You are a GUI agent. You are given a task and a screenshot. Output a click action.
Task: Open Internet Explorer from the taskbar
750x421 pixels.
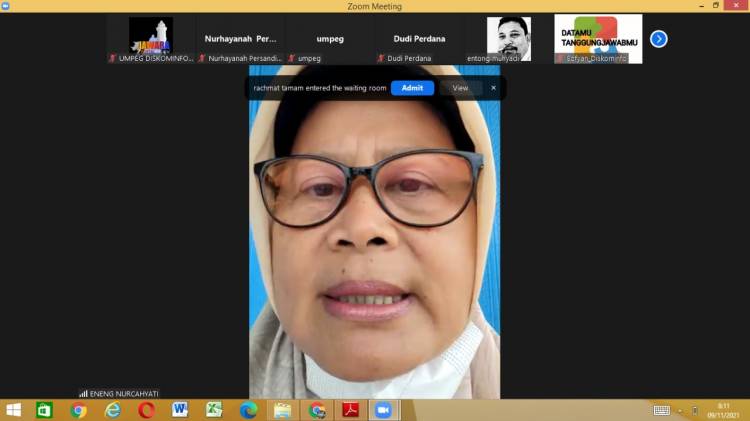point(112,410)
